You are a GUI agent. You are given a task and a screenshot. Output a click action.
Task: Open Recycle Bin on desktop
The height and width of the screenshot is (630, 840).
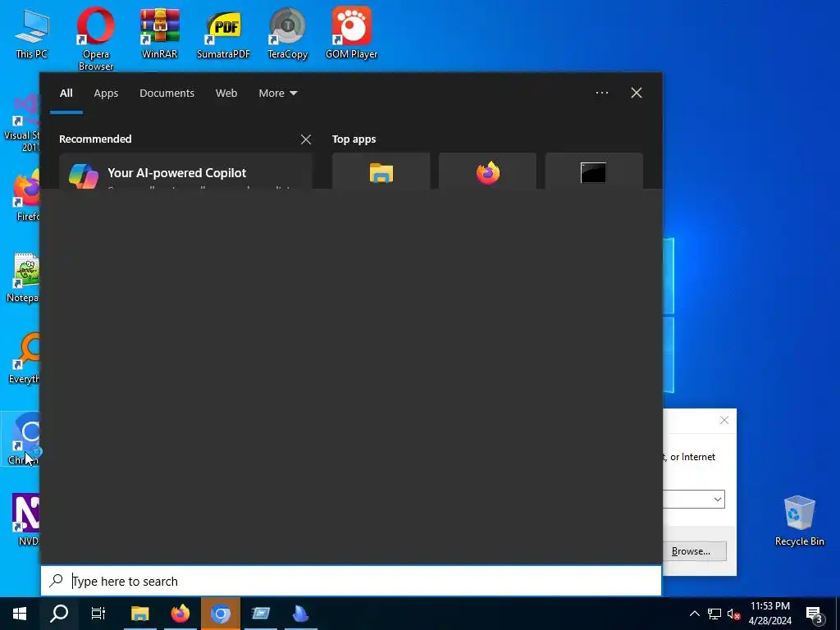pos(799,520)
